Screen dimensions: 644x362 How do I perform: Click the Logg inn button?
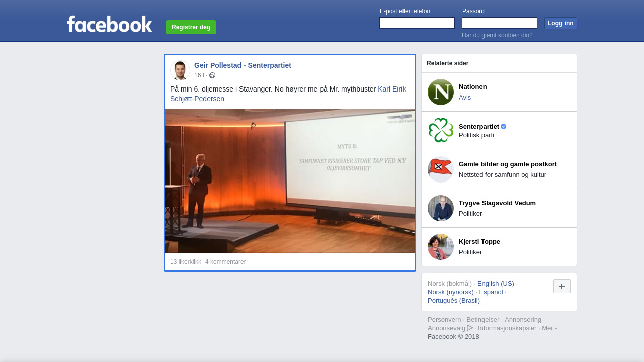coord(560,23)
